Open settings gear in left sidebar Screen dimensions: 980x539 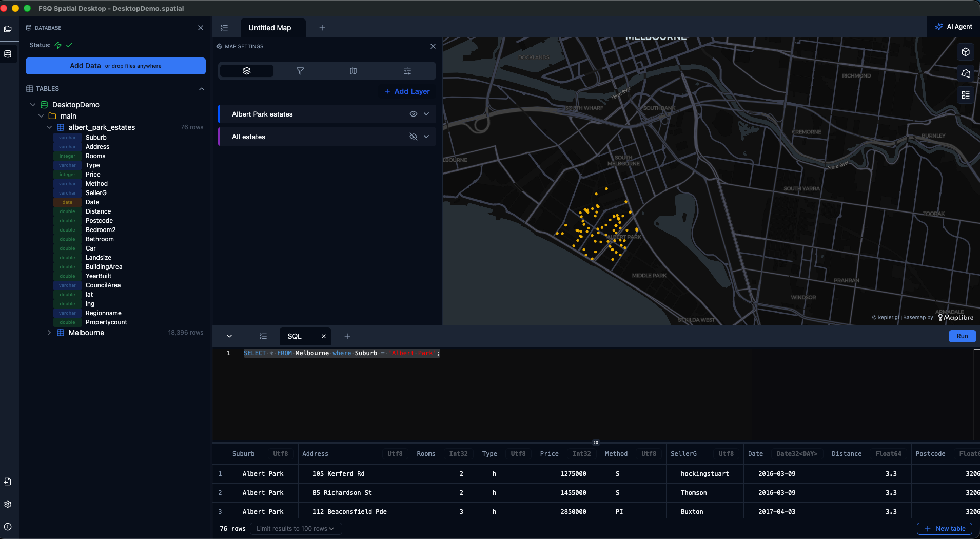[x=8, y=504]
